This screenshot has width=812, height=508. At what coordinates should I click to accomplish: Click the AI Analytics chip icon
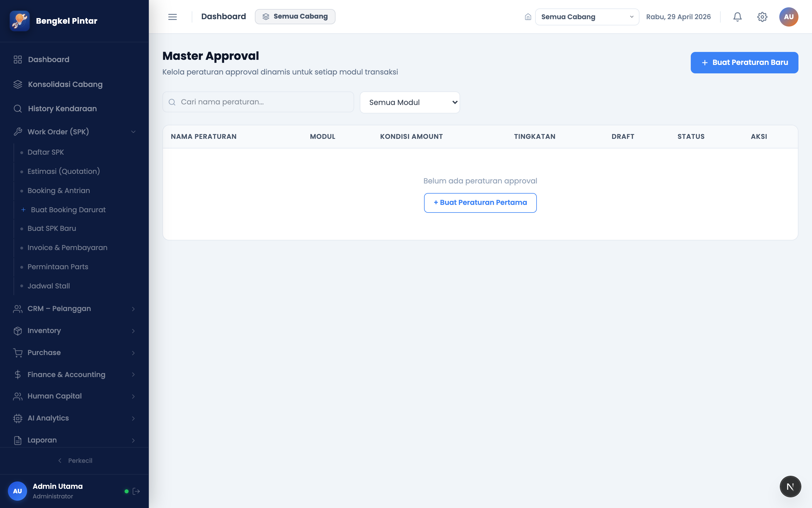click(18, 418)
